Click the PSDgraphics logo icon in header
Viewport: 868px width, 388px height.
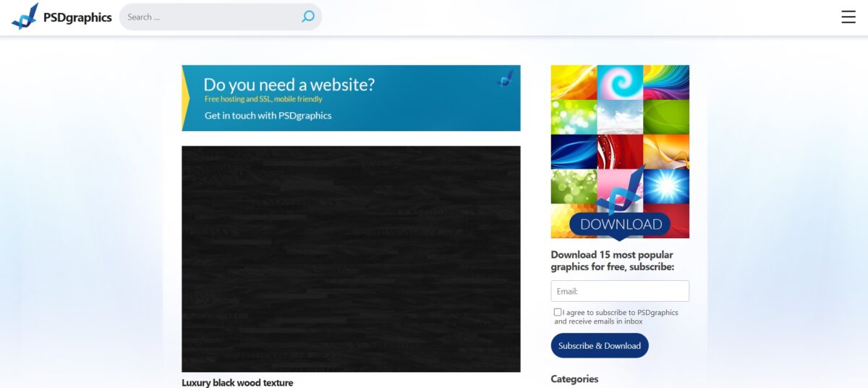pyautogui.click(x=25, y=17)
